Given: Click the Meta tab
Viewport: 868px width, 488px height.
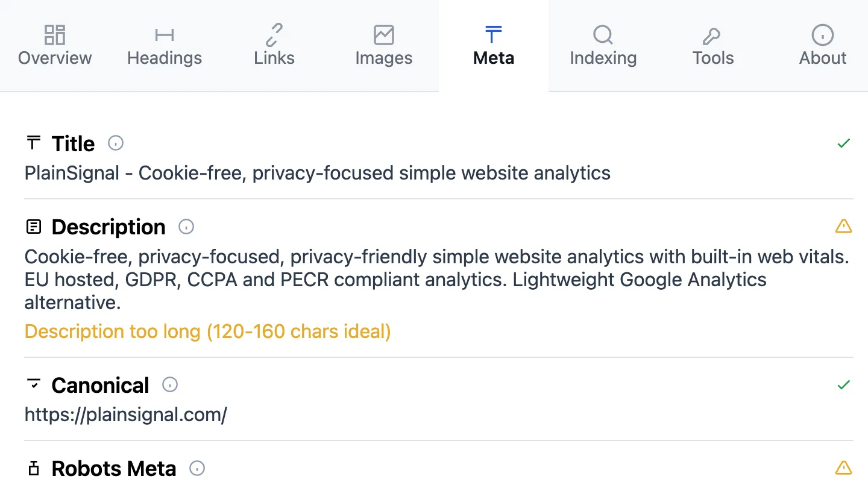Looking at the screenshot, I should coord(494,46).
